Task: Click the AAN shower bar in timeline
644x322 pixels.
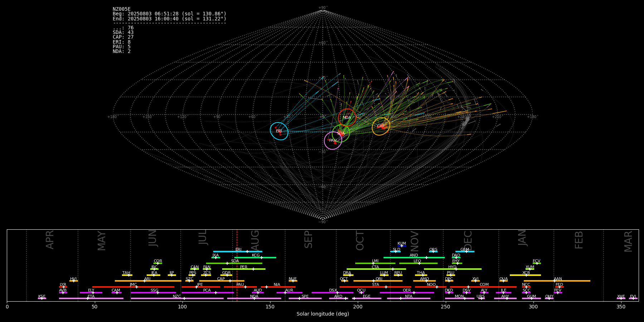Action: (x=557, y=281)
